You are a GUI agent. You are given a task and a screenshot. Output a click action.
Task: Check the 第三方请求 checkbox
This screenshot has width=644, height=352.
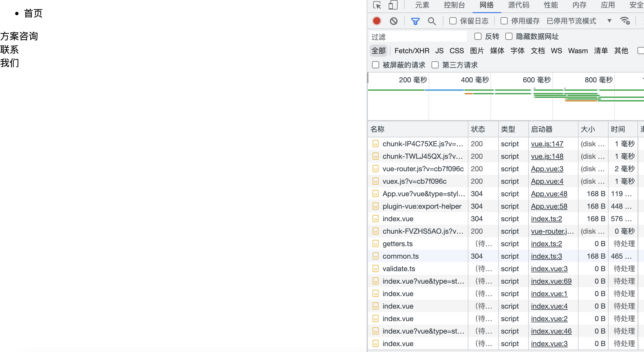[x=435, y=65]
